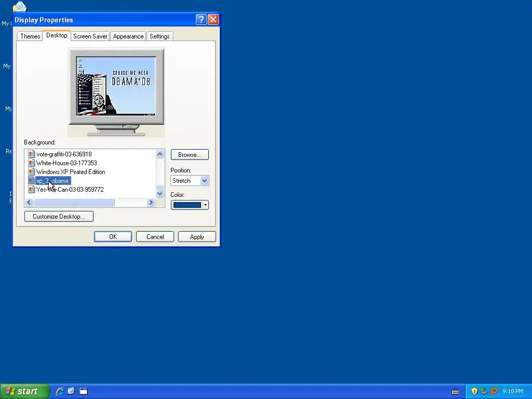
Task: Open Customize Desktop... dialog
Action: pyautogui.click(x=59, y=217)
